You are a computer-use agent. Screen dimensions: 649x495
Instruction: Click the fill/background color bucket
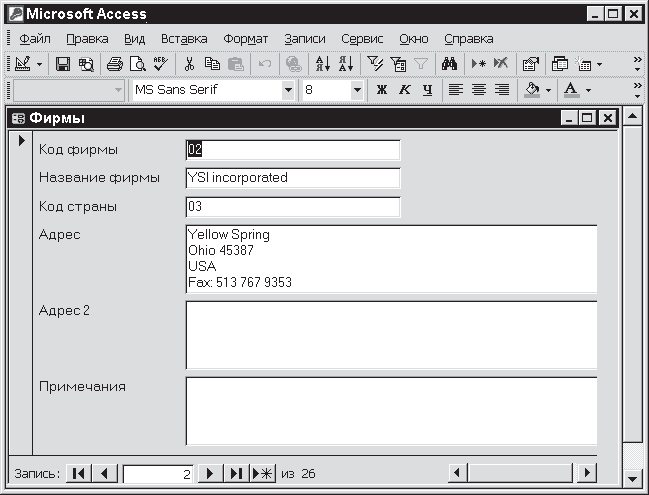(532, 90)
